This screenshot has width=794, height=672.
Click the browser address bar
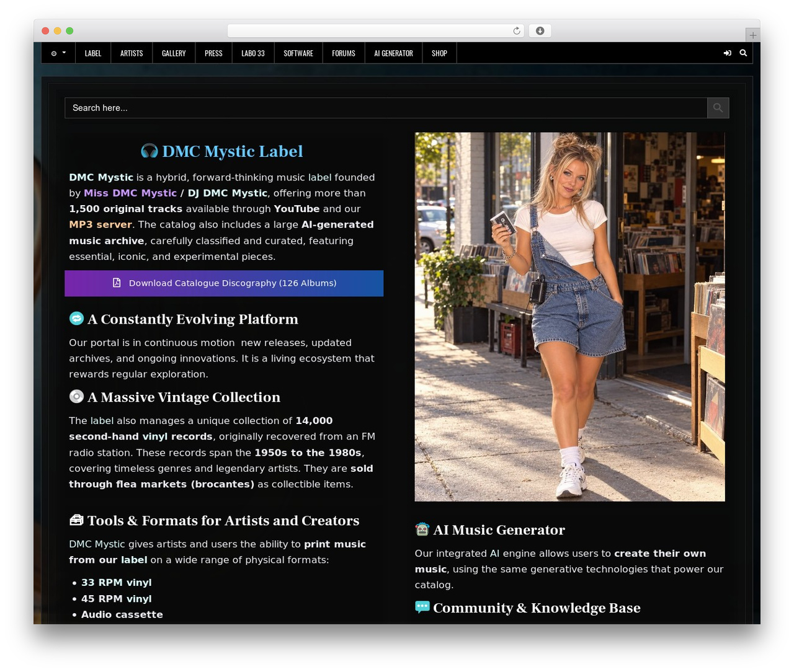(375, 31)
